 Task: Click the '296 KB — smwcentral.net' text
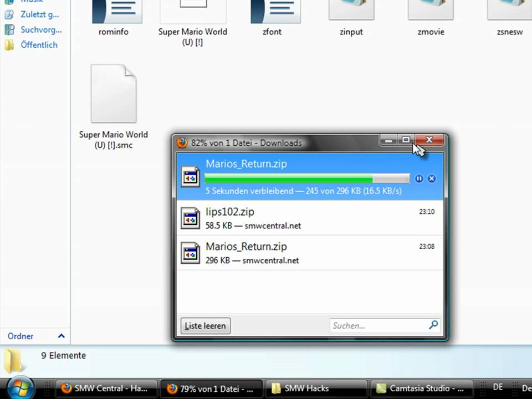[252, 260]
